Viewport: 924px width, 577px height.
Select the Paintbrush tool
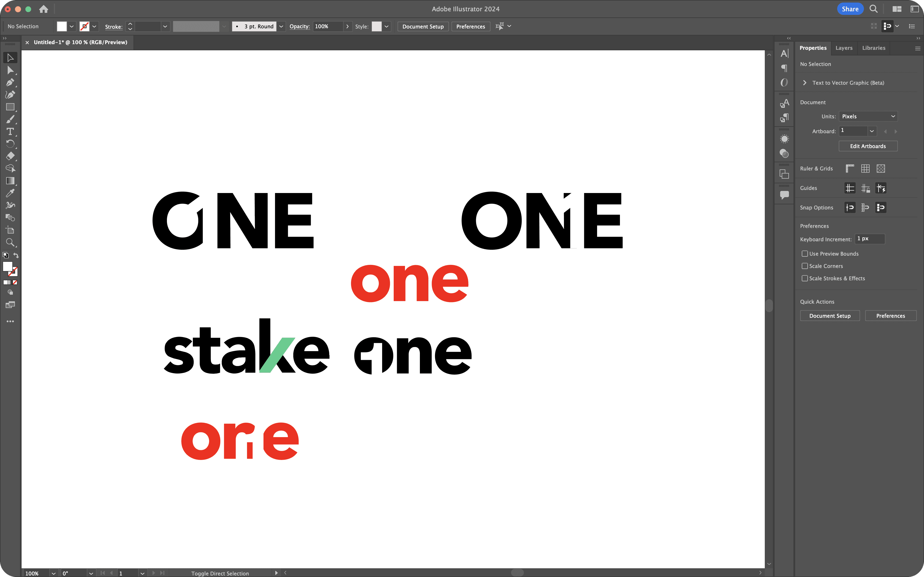(x=10, y=119)
